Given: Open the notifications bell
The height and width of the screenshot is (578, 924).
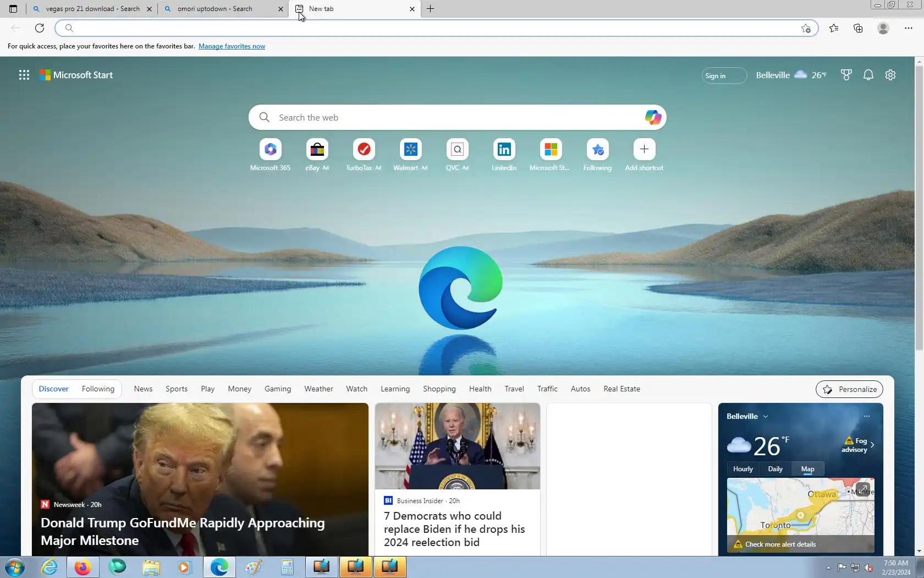Looking at the screenshot, I should tap(868, 75).
